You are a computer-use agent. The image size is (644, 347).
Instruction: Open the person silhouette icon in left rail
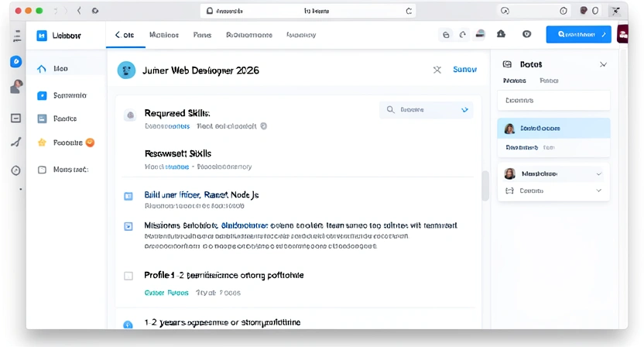(x=16, y=87)
